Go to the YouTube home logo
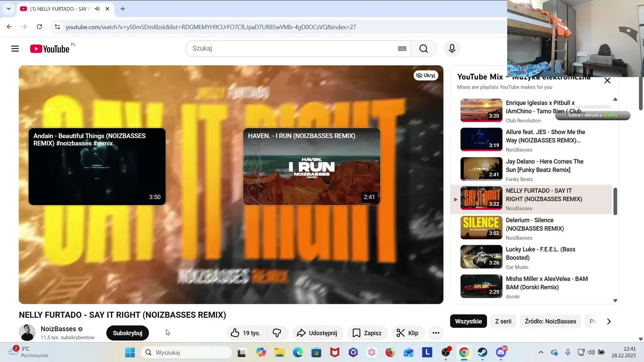Image resolution: width=644 pixels, height=362 pixels. click(x=49, y=49)
